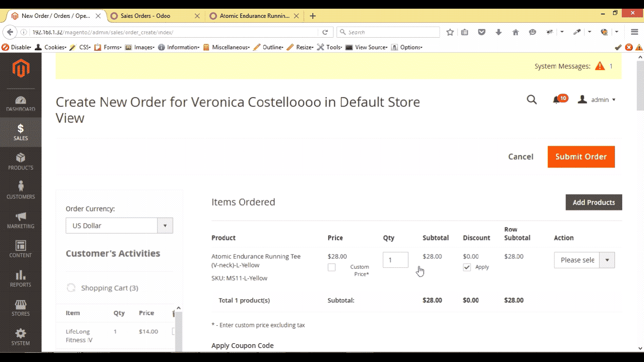The height and width of the screenshot is (362, 644).
Task: Open the Products menu in sidebar
Action: (x=21, y=162)
